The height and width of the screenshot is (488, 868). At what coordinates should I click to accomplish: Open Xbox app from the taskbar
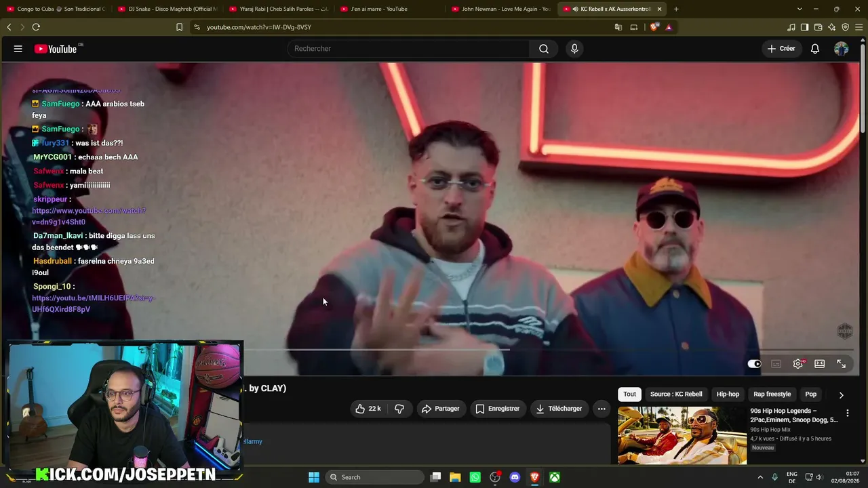(x=555, y=477)
